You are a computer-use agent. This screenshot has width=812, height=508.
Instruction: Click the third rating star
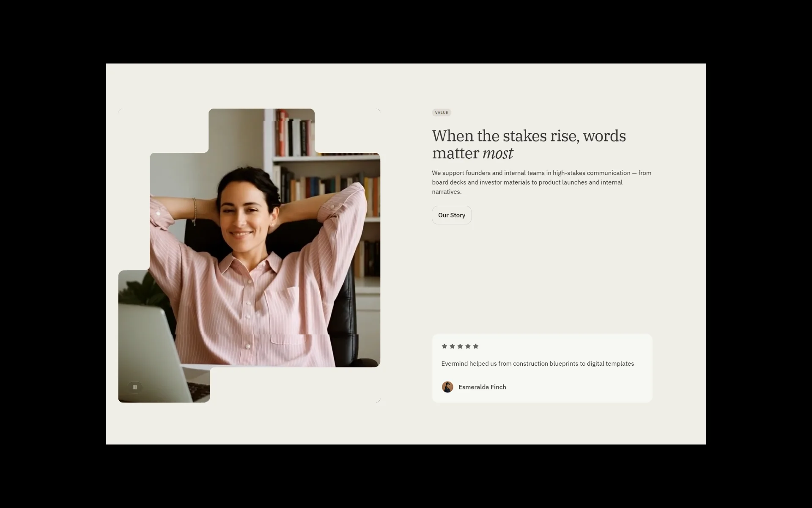click(x=460, y=346)
